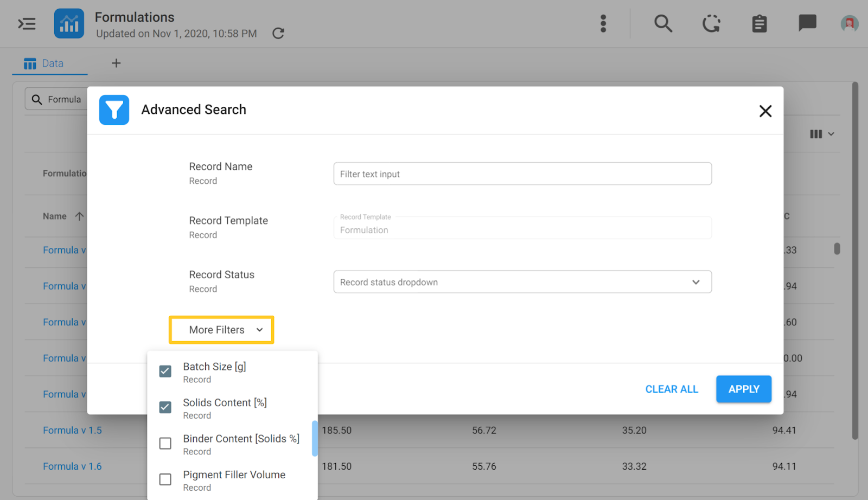Click the circular sync progress icon
868x500 pixels.
coord(711,23)
